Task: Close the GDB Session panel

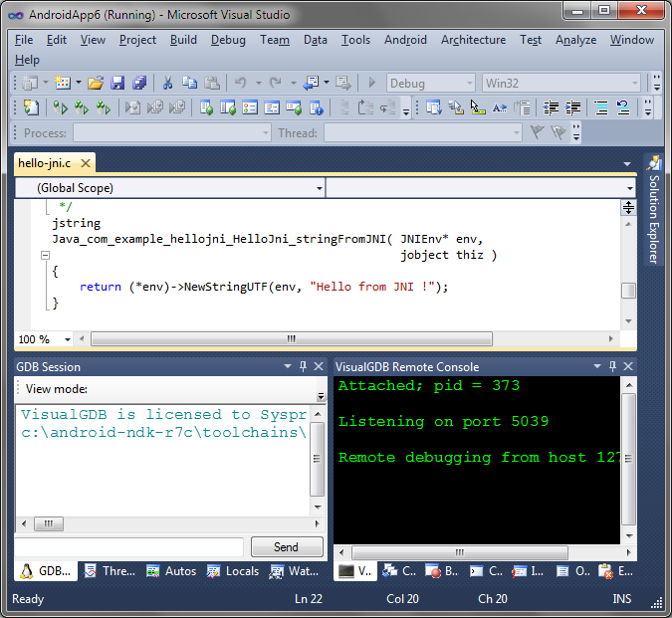Action: [319, 366]
